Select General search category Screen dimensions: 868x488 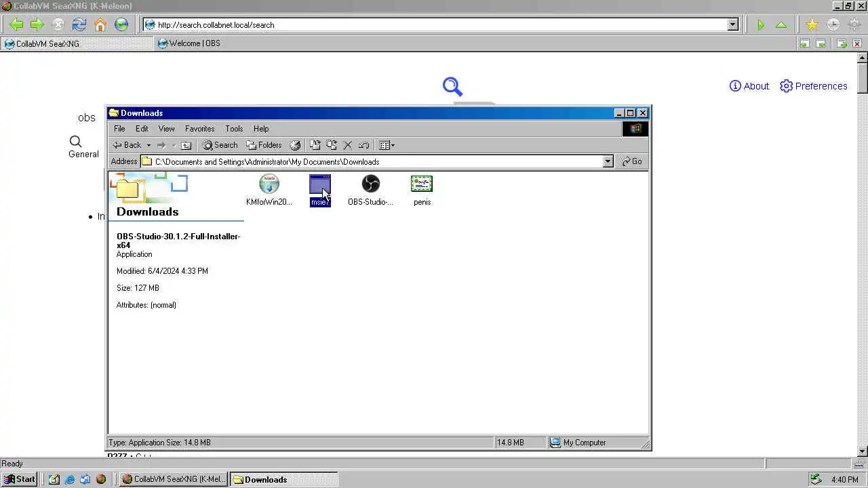[x=83, y=147]
